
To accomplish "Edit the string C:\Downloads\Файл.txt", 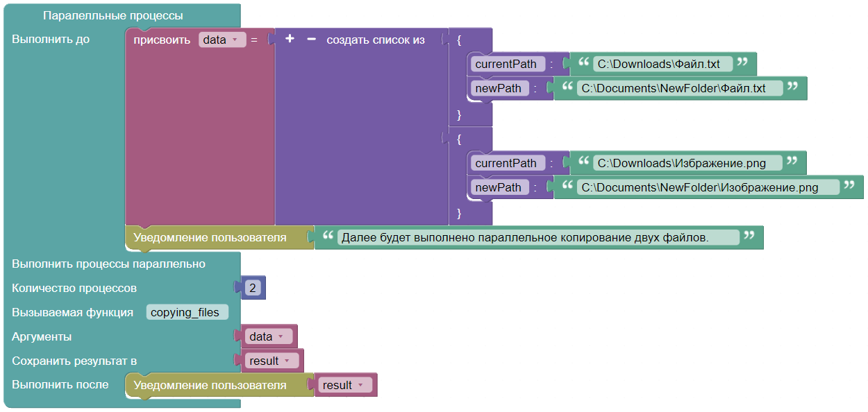I will point(664,64).
